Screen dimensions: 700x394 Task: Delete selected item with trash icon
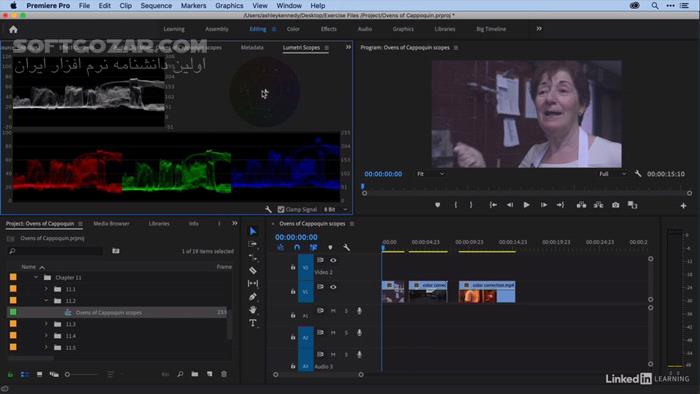(x=224, y=374)
